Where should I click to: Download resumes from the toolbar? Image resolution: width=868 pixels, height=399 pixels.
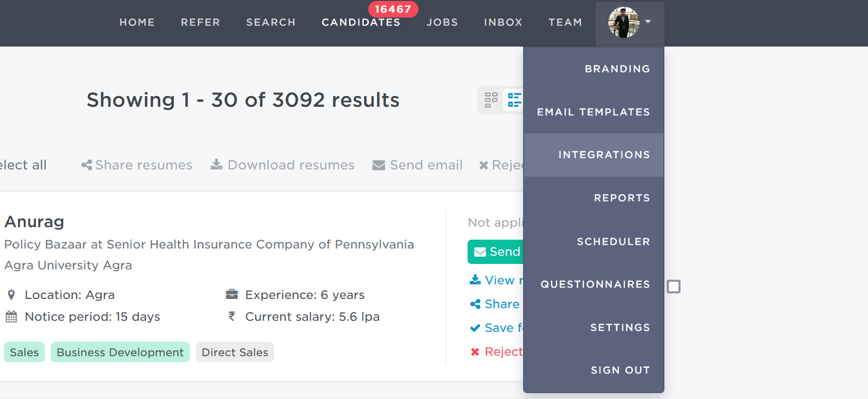(x=282, y=165)
